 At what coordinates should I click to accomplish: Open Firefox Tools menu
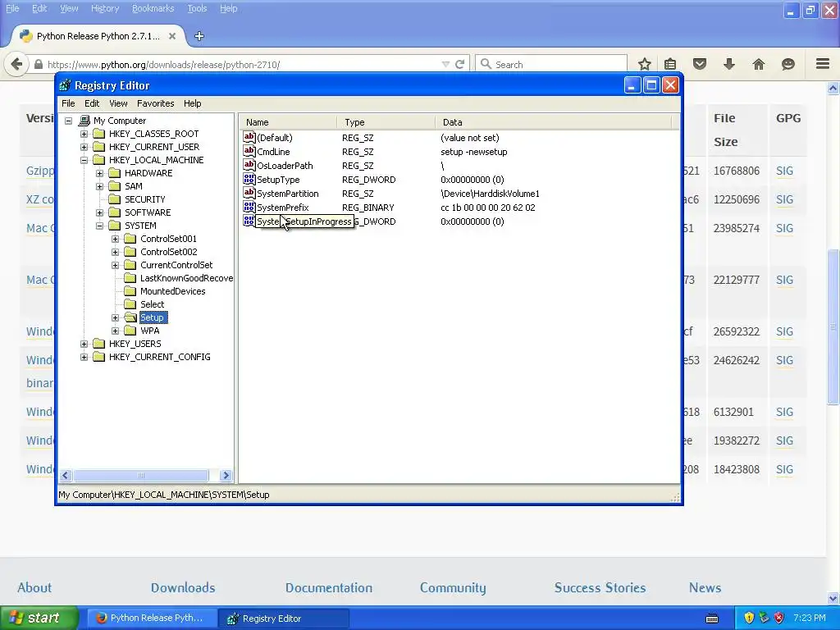pos(197,8)
